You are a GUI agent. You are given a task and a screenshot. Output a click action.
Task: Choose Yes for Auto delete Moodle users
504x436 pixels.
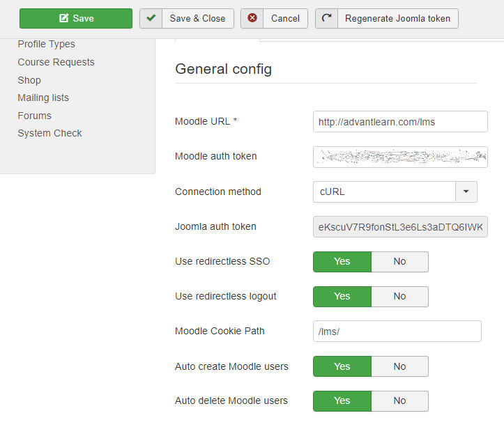click(x=342, y=401)
